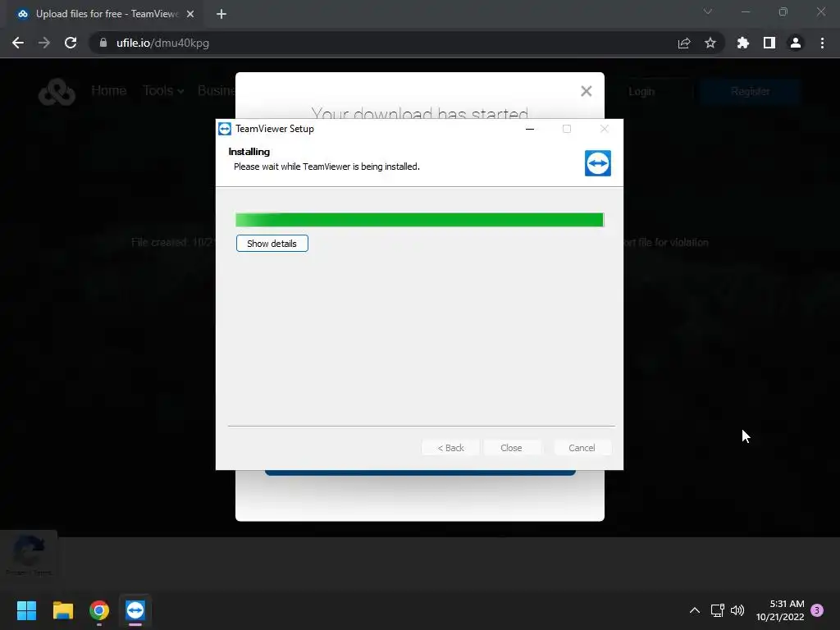Click TeamViewer Setup title bar icon
Screen dimensions: 840x630
click(x=225, y=129)
